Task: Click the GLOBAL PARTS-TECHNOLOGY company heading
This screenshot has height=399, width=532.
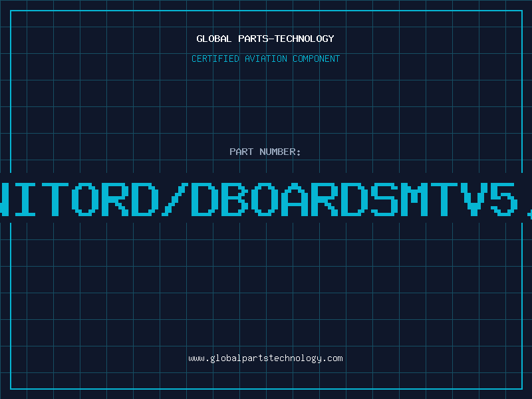Action: click(x=265, y=39)
